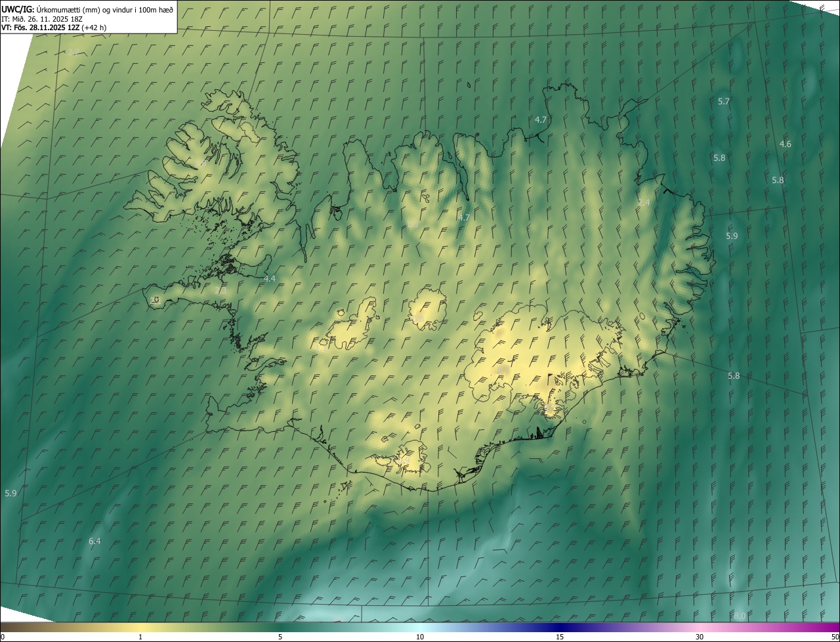The height and width of the screenshot is (642, 840).
Task: Click the 8.0 value label above the color bar
Action: tap(740, 616)
